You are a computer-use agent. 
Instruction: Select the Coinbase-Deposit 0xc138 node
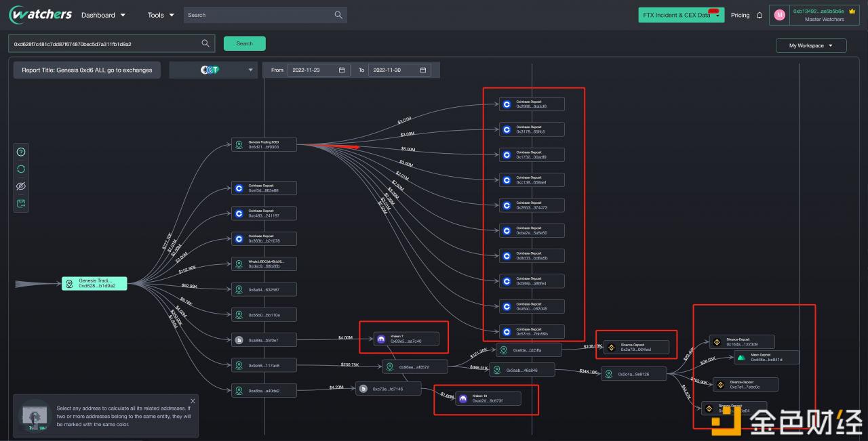[532, 180]
